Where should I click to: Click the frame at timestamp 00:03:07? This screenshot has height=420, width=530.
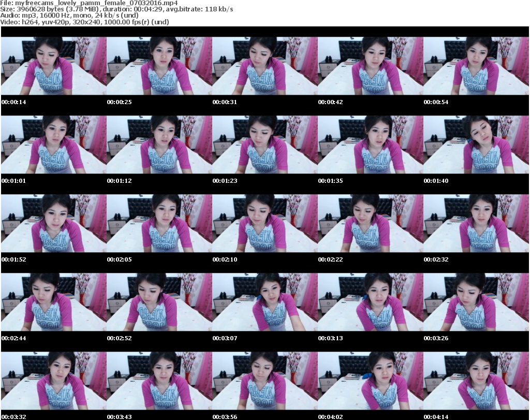(264, 302)
